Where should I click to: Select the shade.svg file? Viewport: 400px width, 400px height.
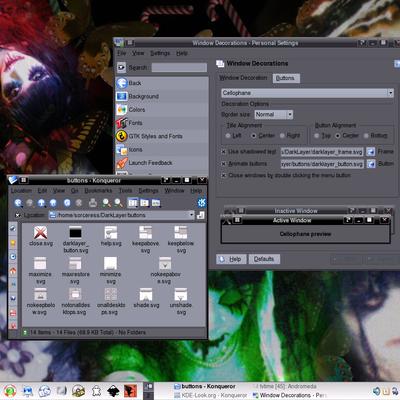click(146, 298)
